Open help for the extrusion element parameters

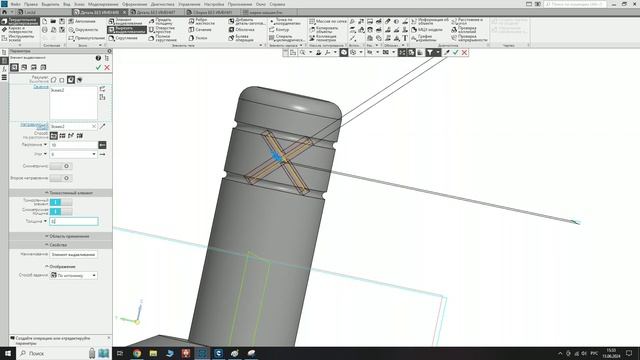[98, 58]
